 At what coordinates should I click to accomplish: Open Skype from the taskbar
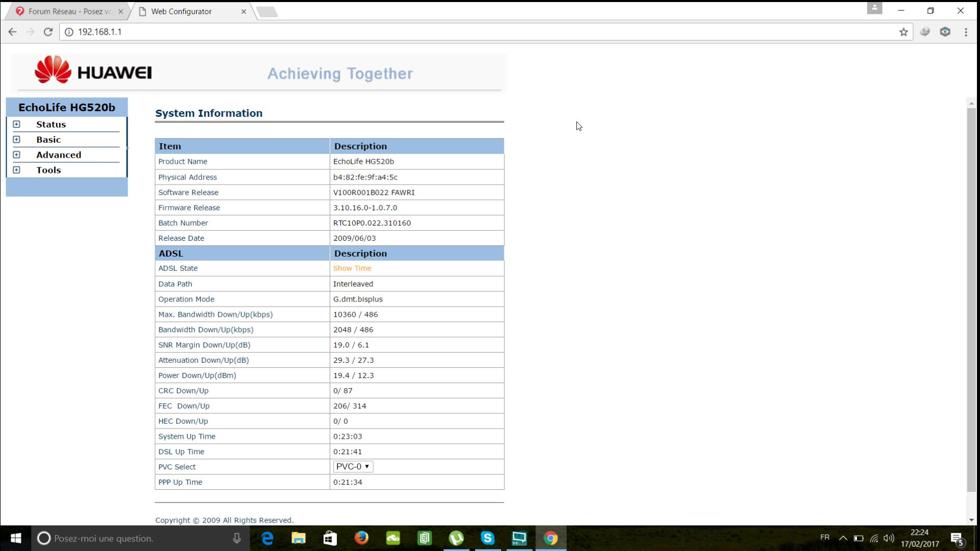click(x=487, y=538)
